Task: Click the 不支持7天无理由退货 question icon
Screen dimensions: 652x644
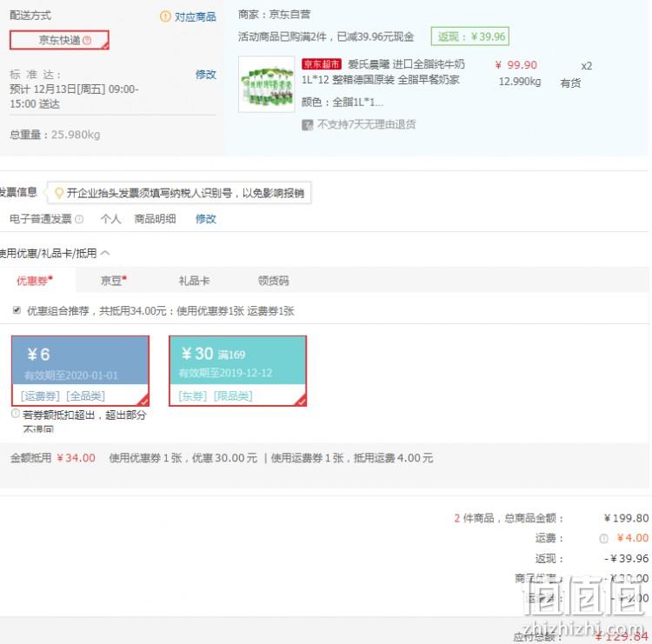Action: tap(307, 125)
